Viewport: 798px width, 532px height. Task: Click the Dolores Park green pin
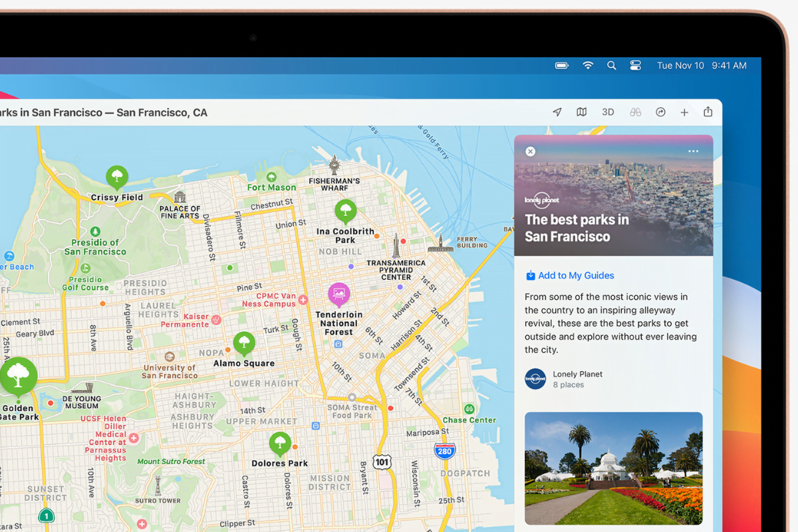click(x=280, y=443)
